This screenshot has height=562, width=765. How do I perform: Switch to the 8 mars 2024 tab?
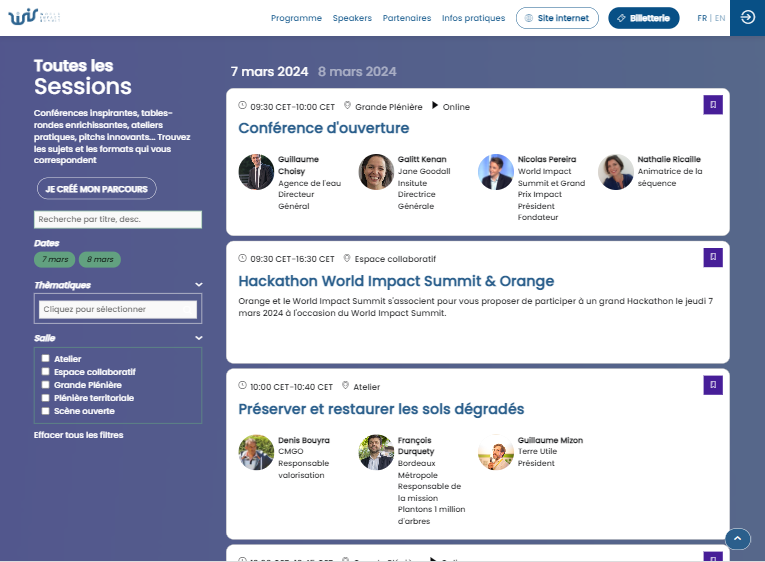pos(357,71)
